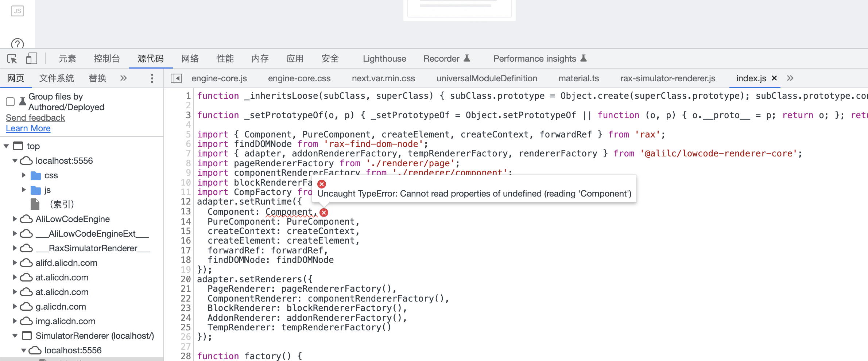
Task: Expand the AliLowCodeEngine node
Action: [x=15, y=219]
